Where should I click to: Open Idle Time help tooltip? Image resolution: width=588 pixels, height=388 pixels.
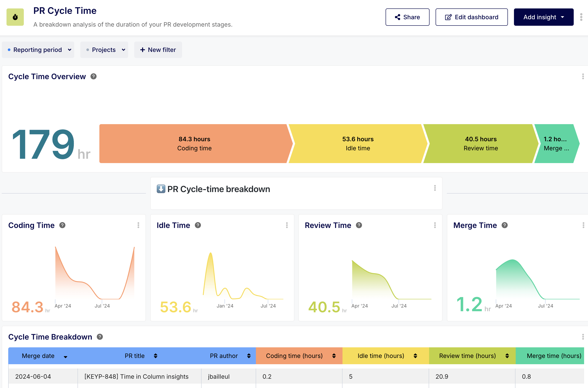(198, 225)
